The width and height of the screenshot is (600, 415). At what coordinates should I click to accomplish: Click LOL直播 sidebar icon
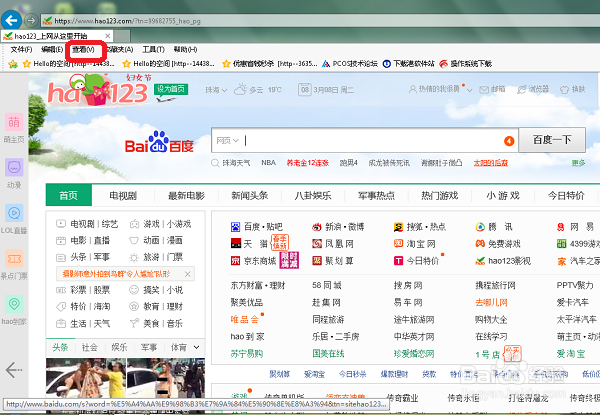[14, 213]
